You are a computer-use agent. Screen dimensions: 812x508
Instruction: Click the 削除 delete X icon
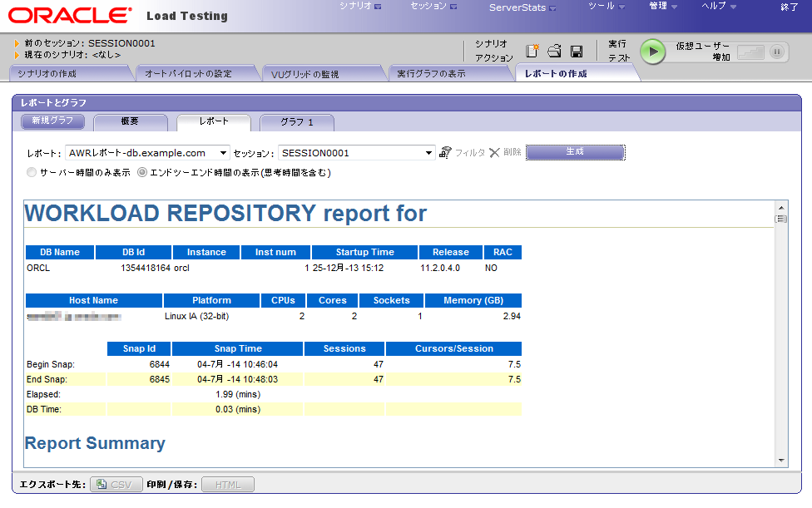tap(494, 153)
